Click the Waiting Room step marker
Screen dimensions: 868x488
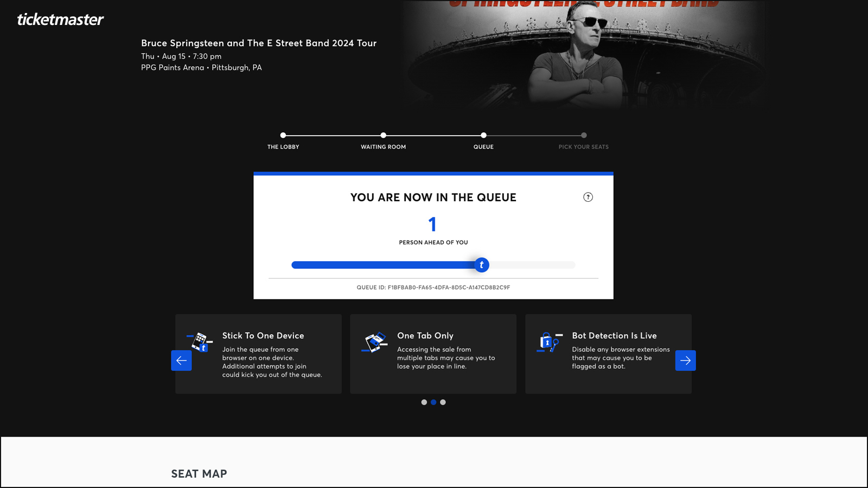(x=383, y=136)
